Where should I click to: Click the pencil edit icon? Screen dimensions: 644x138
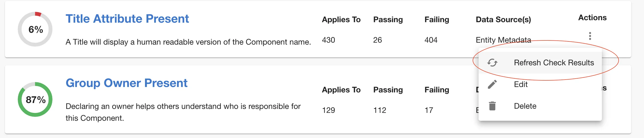tap(492, 85)
